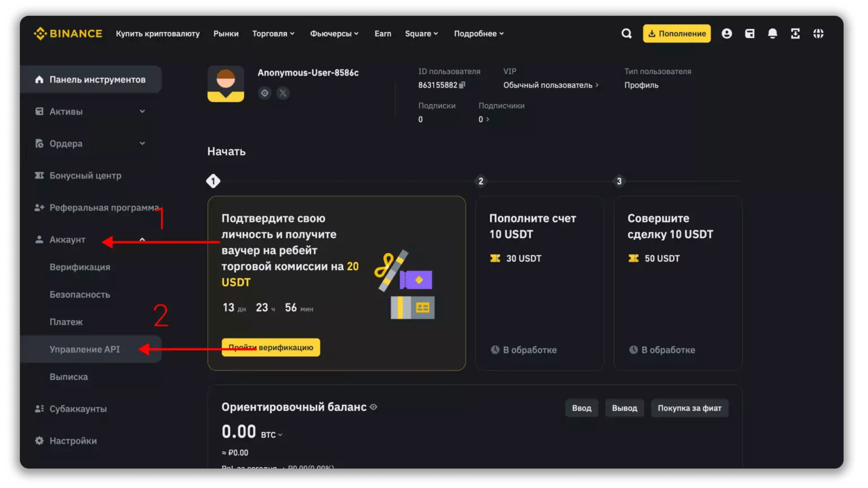Click the yellow Пополнение button
The image size is (868, 488).
click(676, 33)
